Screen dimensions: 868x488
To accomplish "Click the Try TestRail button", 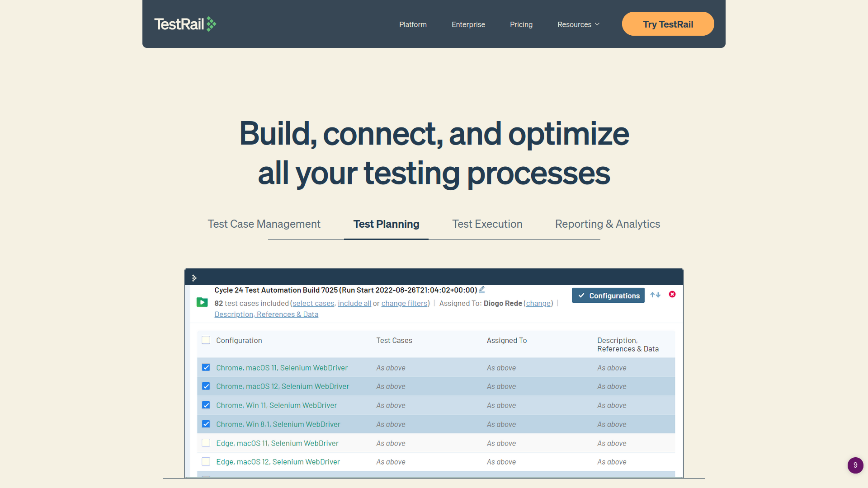I will coord(668,24).
